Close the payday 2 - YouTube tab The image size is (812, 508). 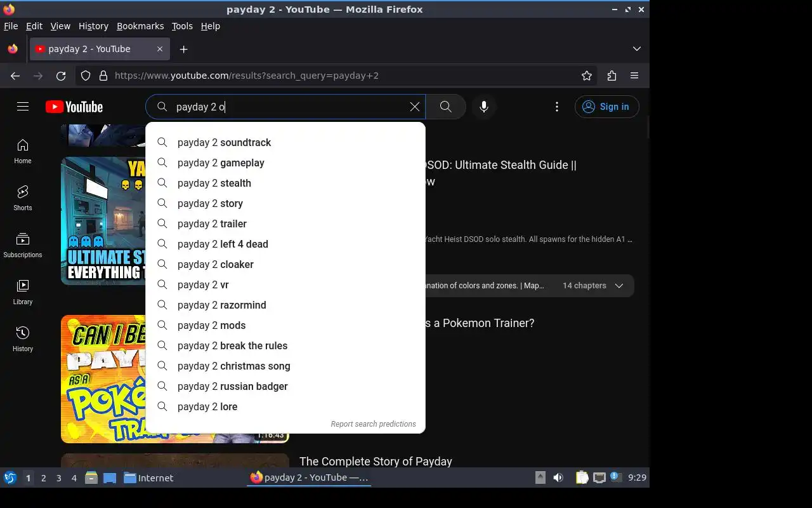pos(160,49)
